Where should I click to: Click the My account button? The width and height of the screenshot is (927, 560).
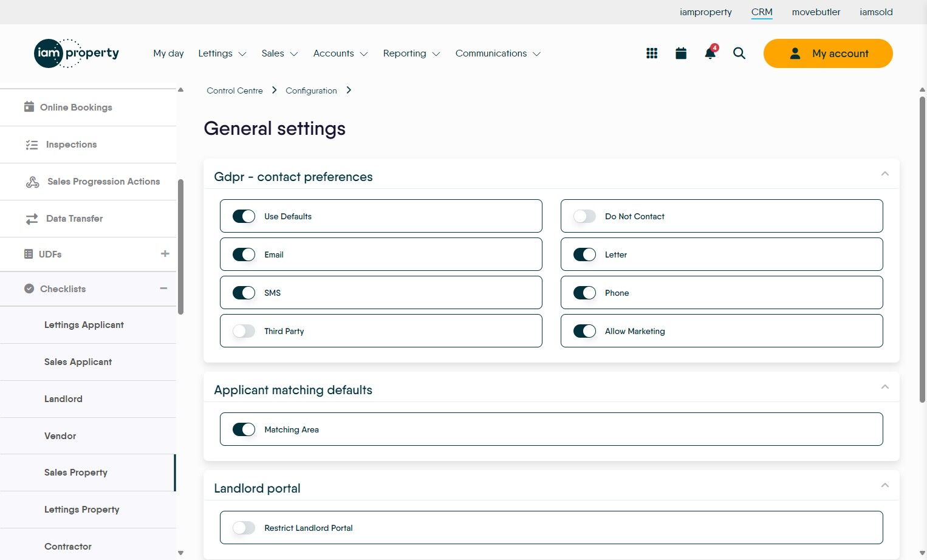click(x=827, y=53)
